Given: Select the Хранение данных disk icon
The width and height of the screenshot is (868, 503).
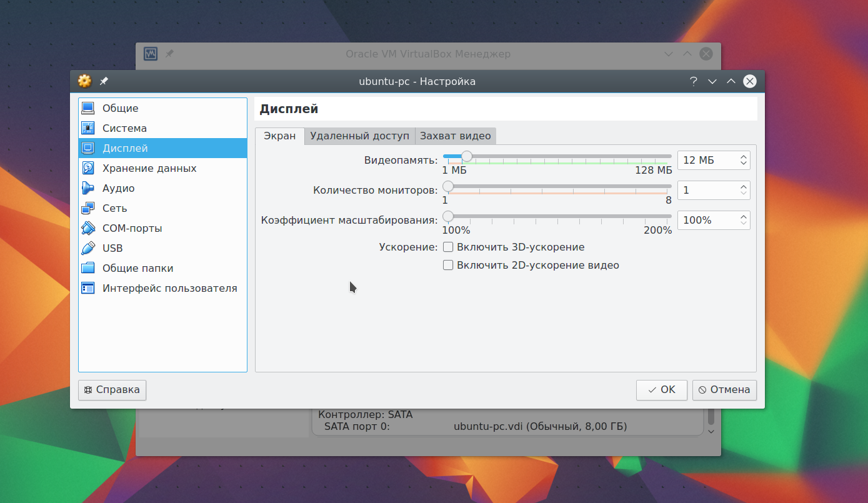Looking at the screenshot, I should [x=88, y=168].
